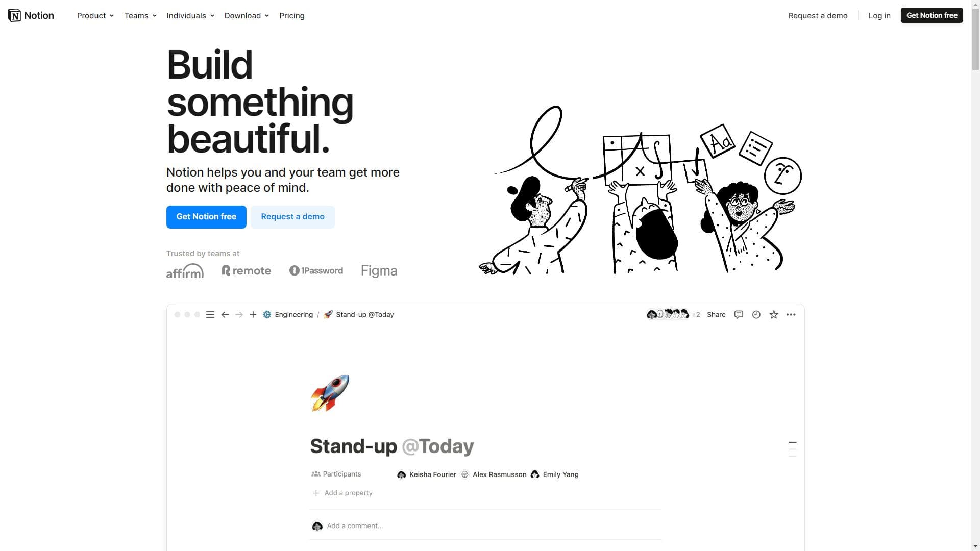Click the page vertical scrollbar
The width and height of the screenshot is (980, 551).
(x=975, y=275)
